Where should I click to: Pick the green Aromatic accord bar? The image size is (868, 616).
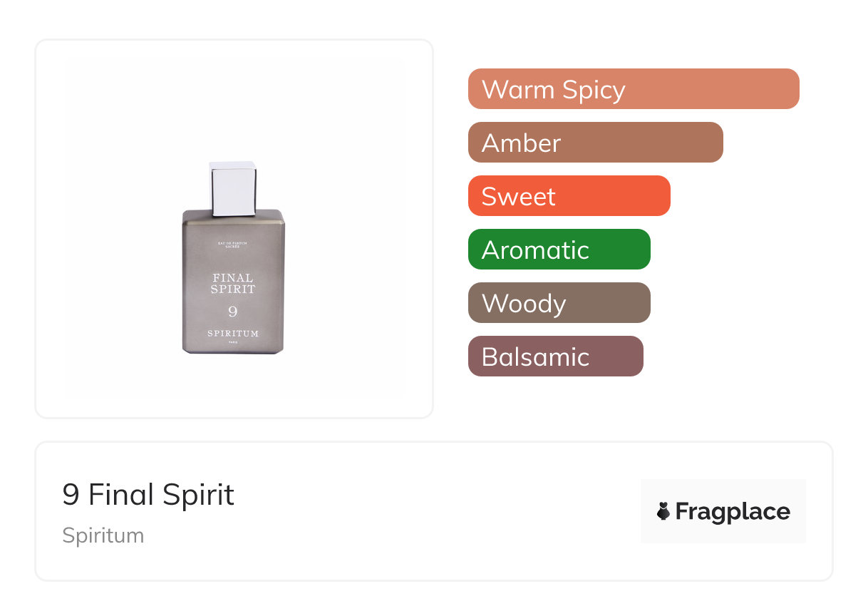coord(559,250)
